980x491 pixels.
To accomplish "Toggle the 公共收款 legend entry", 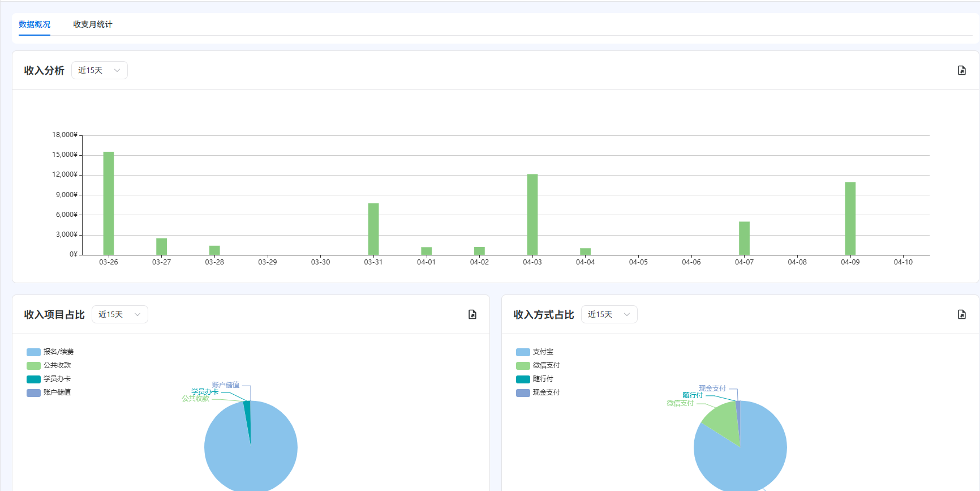I will [x=49, y=365].
